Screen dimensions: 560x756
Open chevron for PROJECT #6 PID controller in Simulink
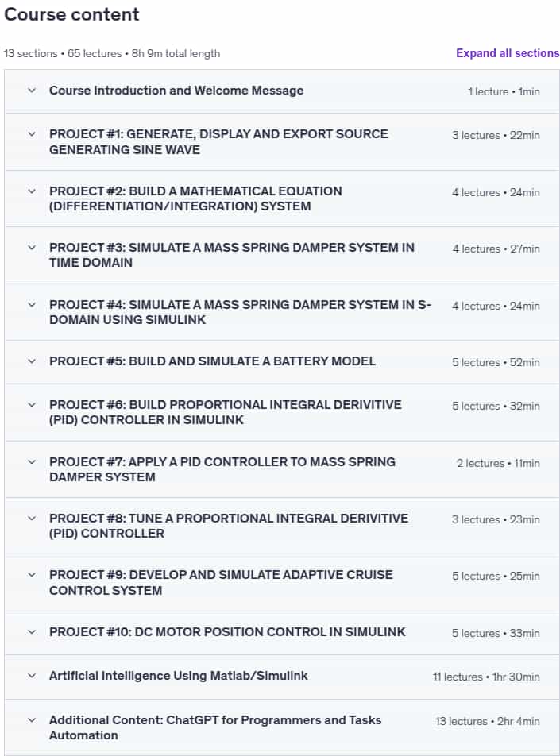(x=32, y=404)
